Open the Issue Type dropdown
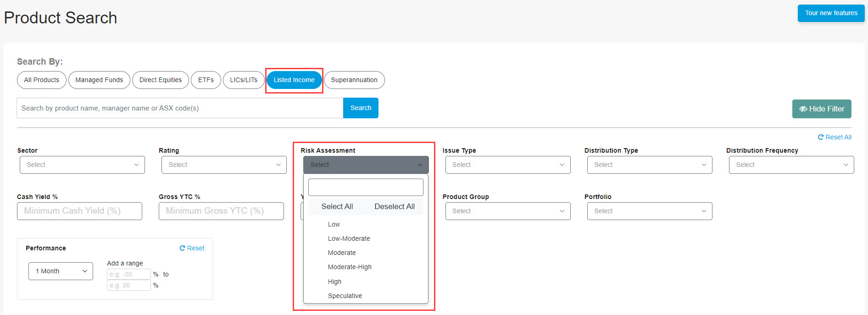 tap(508, 165)
